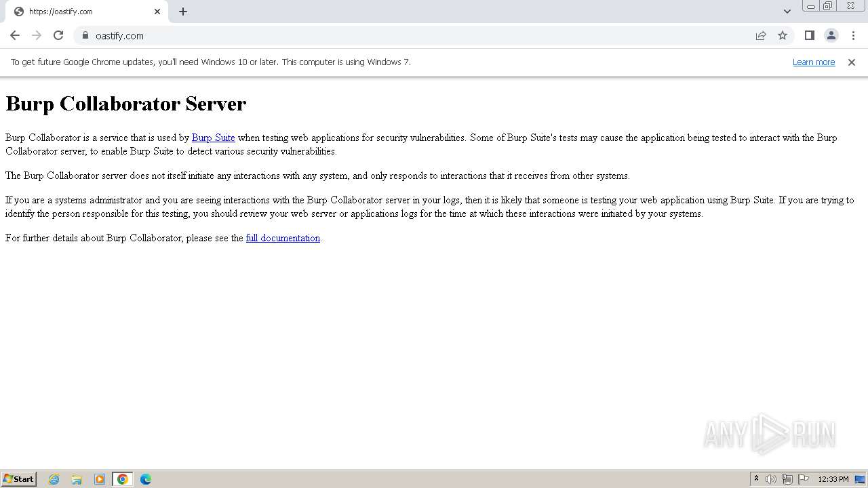Open the Windows Start menu
Image resolution: width=868 pixels, height=488 pixels.
coord(19,479)
